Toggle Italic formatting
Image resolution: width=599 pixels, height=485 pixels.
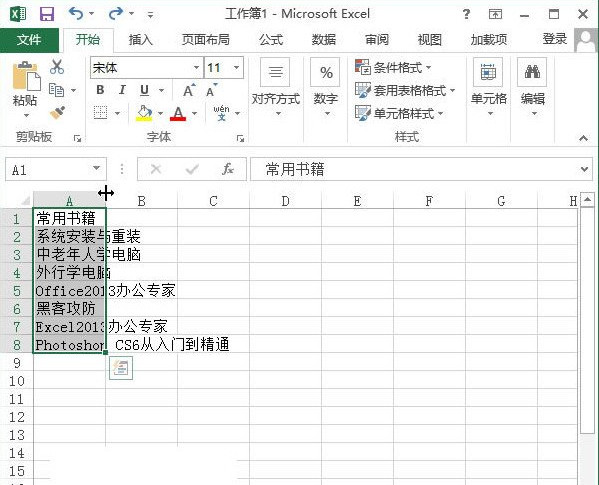click(122, 90)
